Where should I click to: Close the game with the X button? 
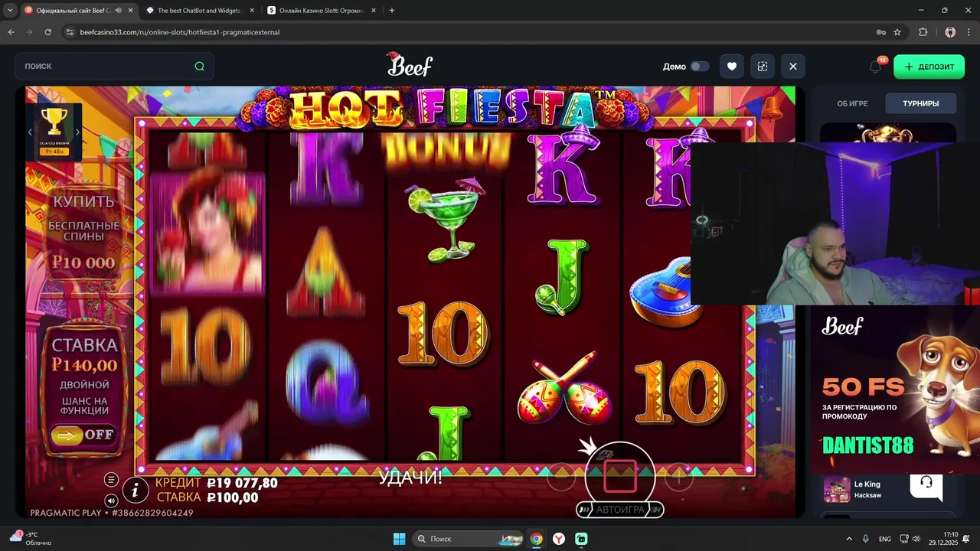pos(793,67)
